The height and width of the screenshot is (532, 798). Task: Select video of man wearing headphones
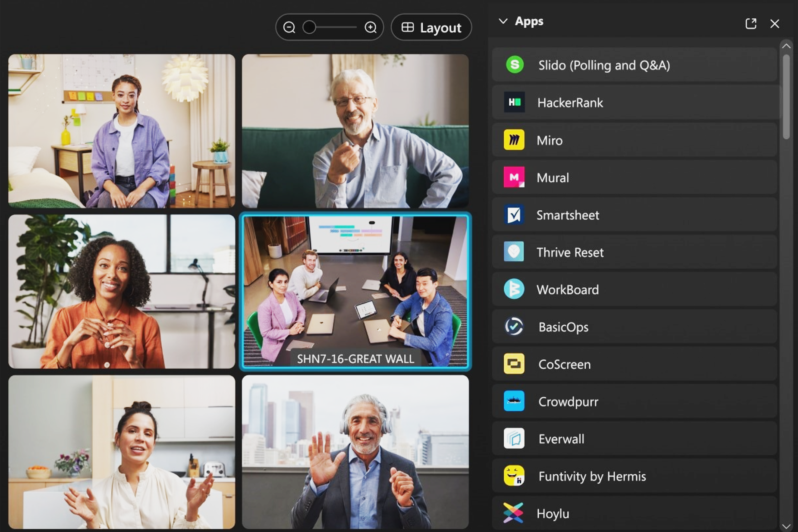[355, 452]
